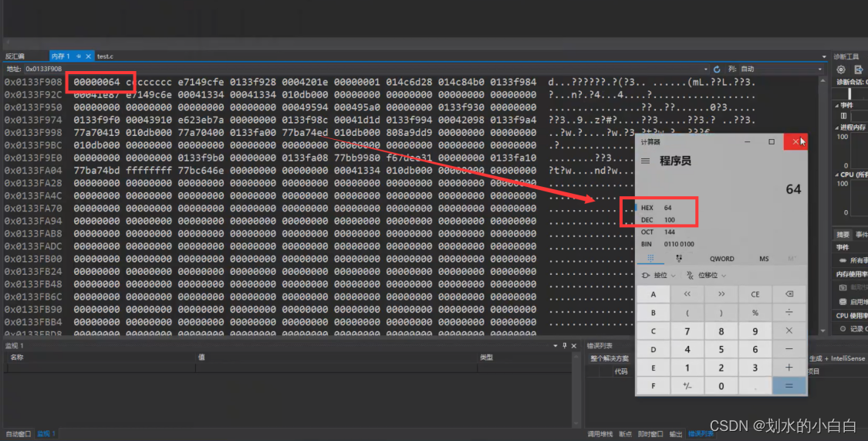This screenshot has width=868, height=441.
Task: Click hex digit A key
Action: (654, 294)
